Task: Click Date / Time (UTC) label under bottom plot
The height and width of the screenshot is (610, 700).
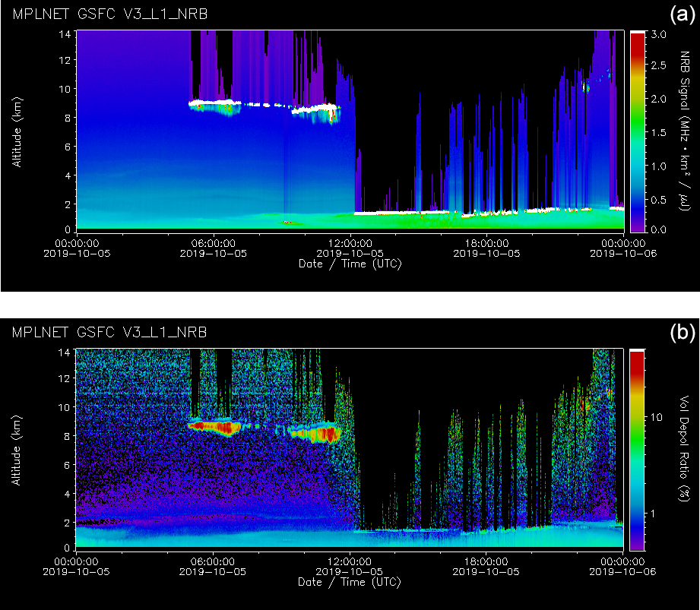Action: click(349, 583)
